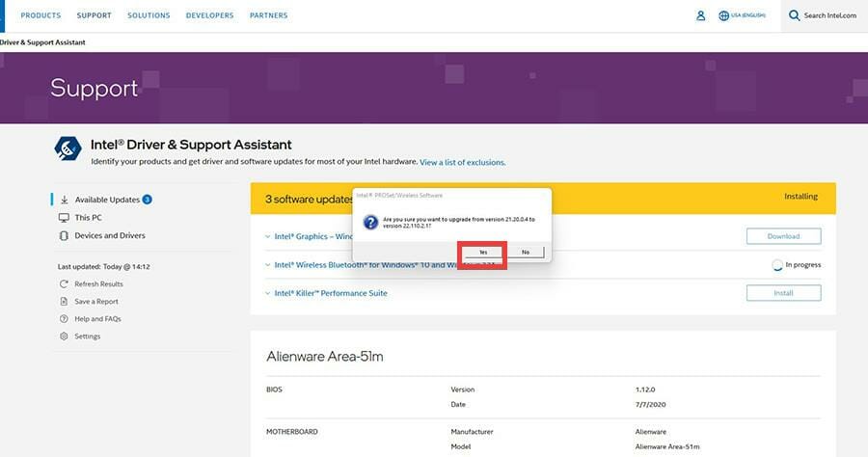Expand the Intel Killer Performance Suite chevron
This screenshot has height=457, width=868.
[x=268, y=293]
